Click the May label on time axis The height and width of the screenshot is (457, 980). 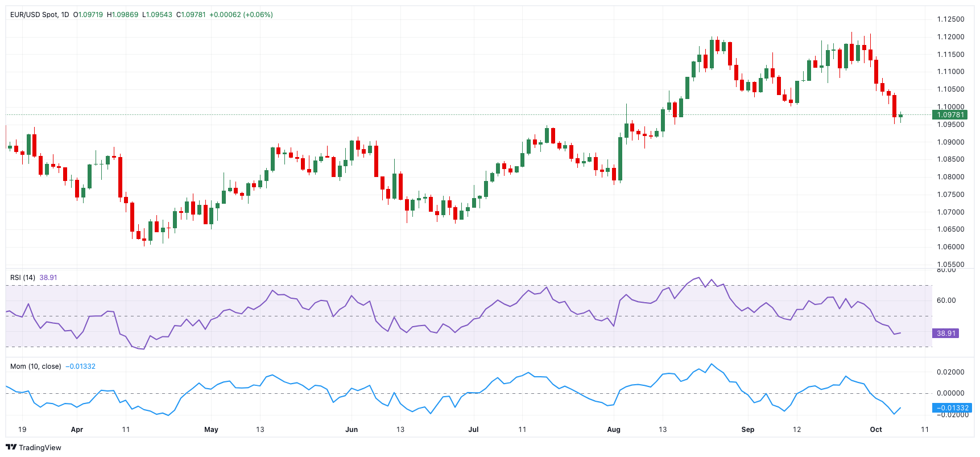pyautogui.click(x=211, y=430)
